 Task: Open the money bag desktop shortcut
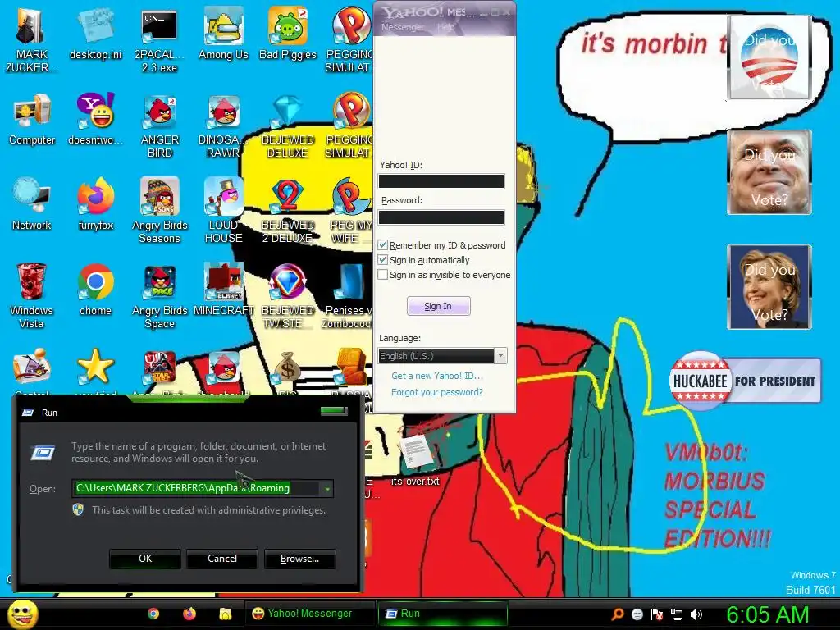(288, 367)
